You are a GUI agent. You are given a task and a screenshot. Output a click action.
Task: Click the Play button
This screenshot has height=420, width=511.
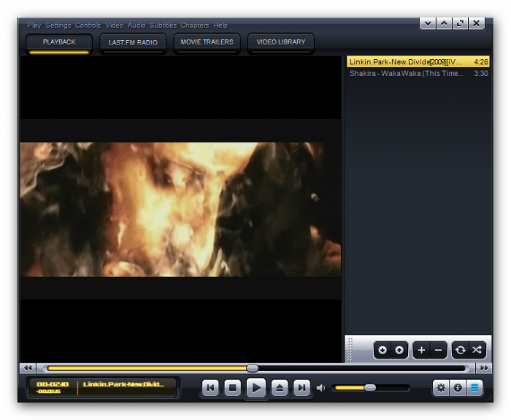256,388
